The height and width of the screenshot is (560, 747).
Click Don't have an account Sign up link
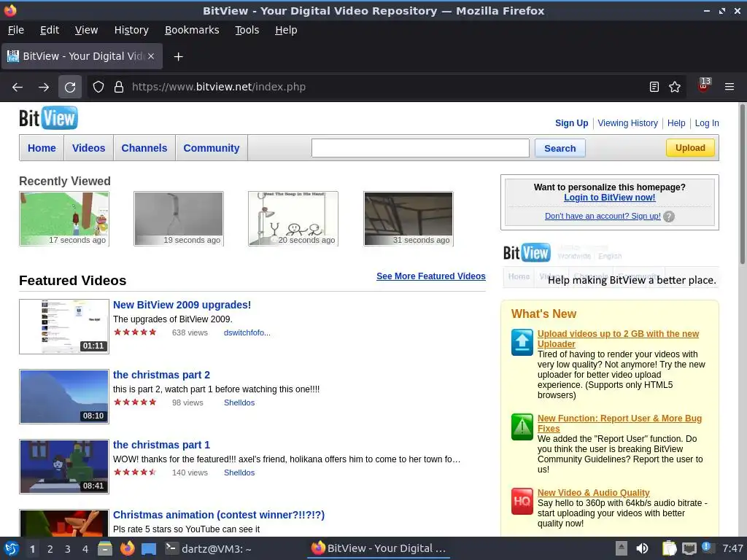[x=603, y=216]
